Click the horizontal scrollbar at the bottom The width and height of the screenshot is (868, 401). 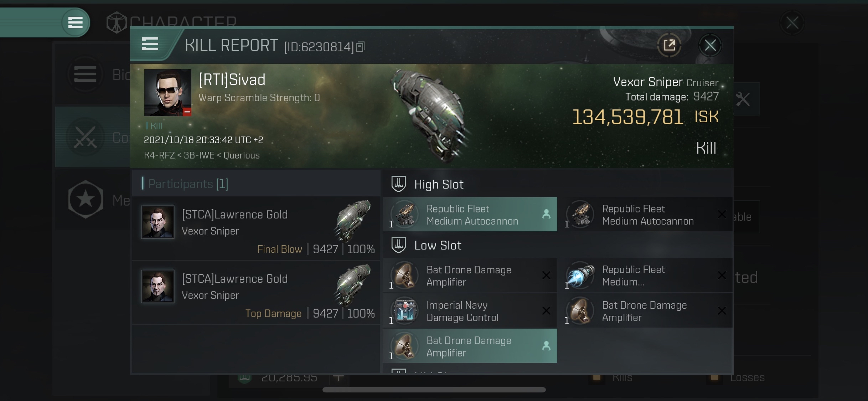click(x=434, y=390)
